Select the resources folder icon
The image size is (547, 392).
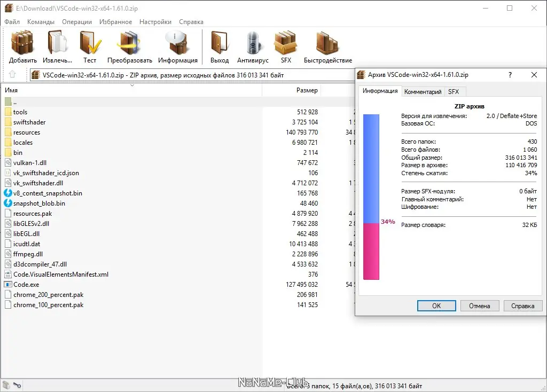pos(9,132)
